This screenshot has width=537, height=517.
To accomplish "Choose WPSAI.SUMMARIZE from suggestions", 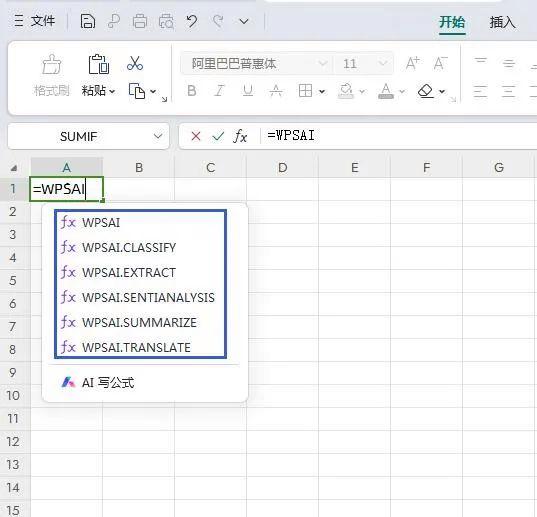I will (x=140, y=323).
